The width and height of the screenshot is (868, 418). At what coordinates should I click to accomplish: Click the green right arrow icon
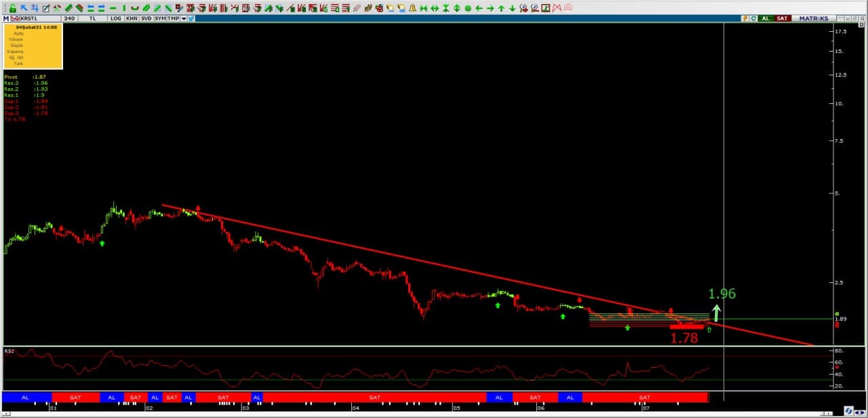[490, 8]
